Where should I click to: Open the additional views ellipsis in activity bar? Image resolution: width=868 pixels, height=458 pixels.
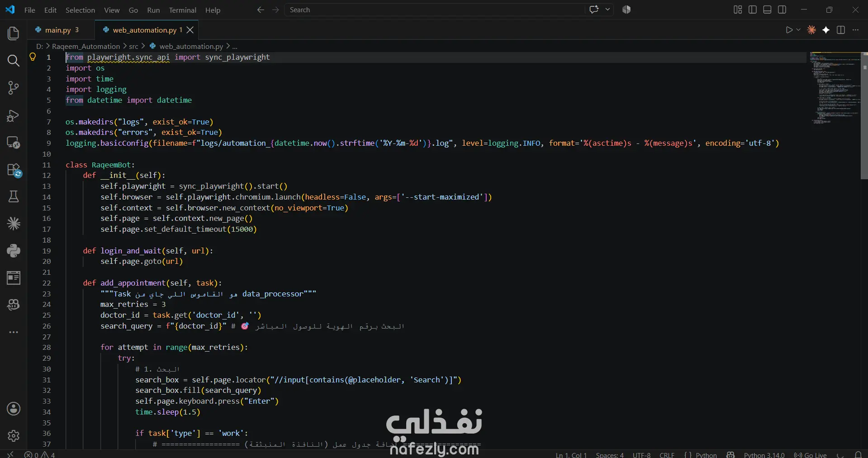tap(14, 332)
